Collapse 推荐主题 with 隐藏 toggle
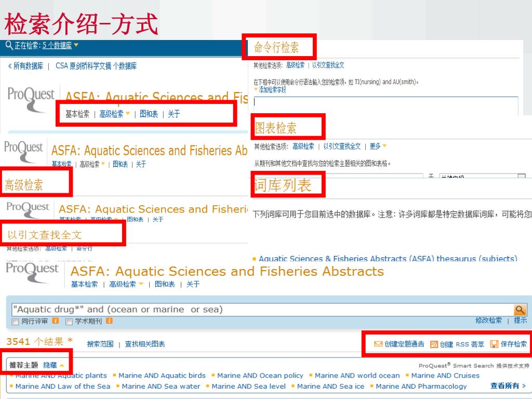This screenshot has height=399, width=532. click(54, 365)
